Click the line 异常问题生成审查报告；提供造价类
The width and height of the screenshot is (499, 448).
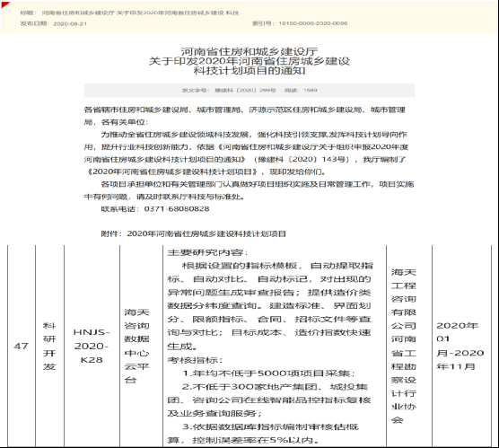[x=269, y=293]
